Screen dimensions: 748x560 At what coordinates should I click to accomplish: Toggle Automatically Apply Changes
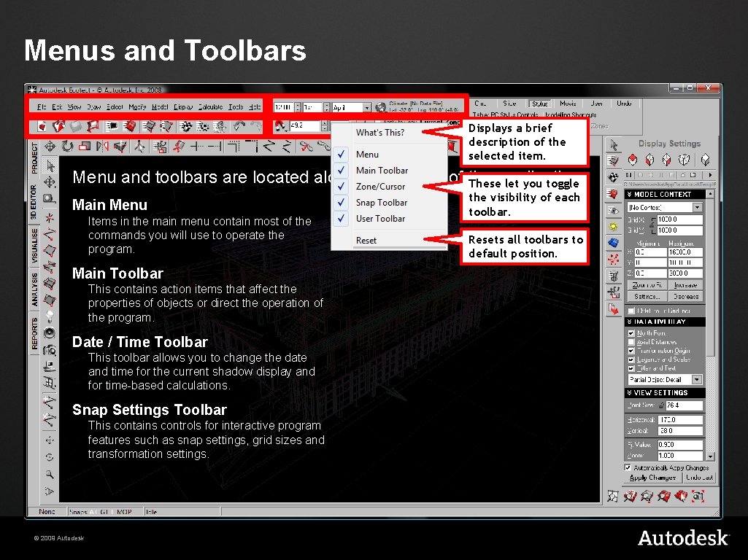click(x=628, y=467)
